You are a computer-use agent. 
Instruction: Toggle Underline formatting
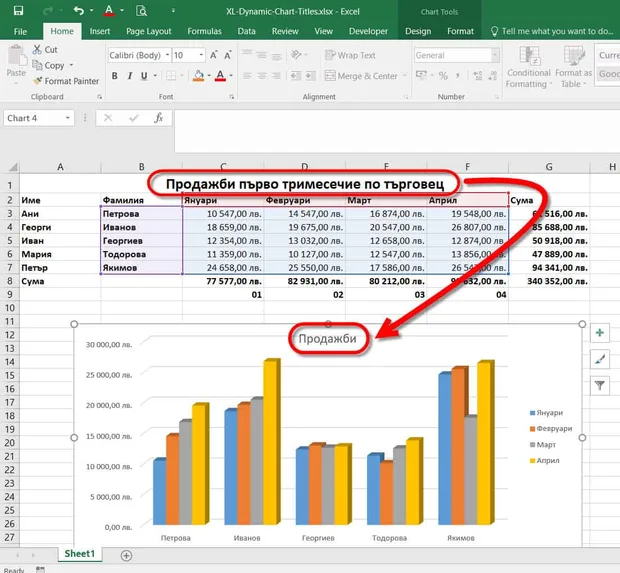point(144,76)
